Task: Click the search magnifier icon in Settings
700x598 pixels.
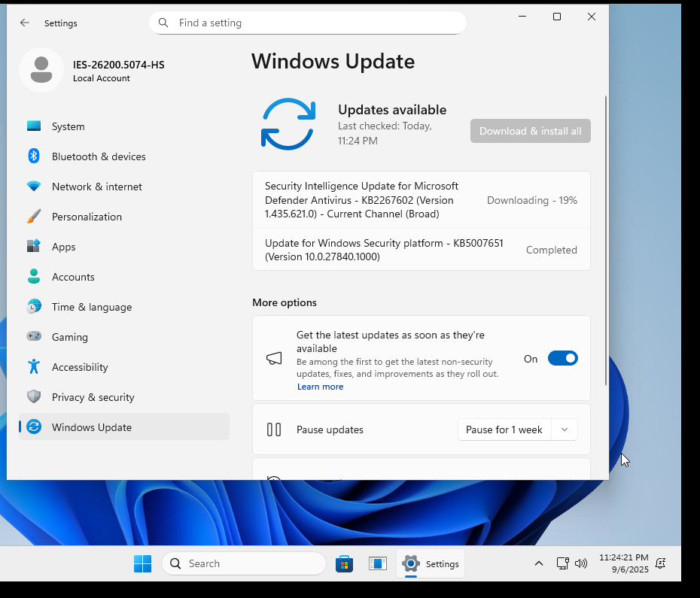Action: (x=163, y=23)
